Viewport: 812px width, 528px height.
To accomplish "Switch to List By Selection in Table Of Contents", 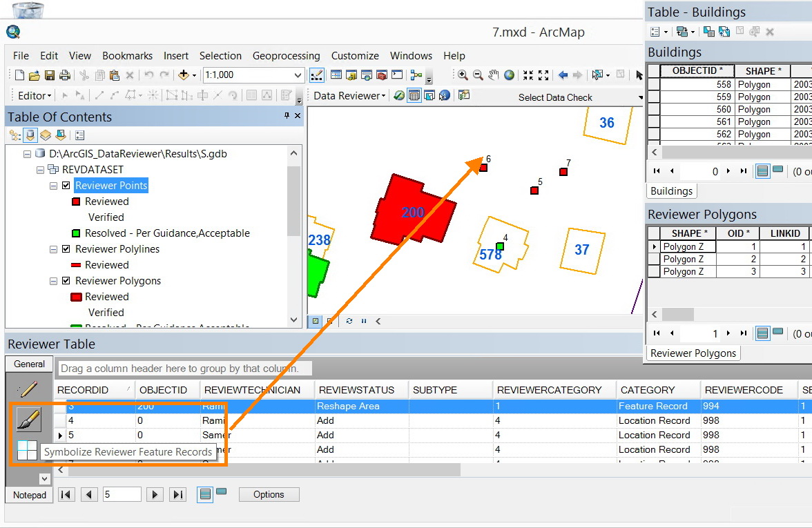I will (x=61, y=135).
